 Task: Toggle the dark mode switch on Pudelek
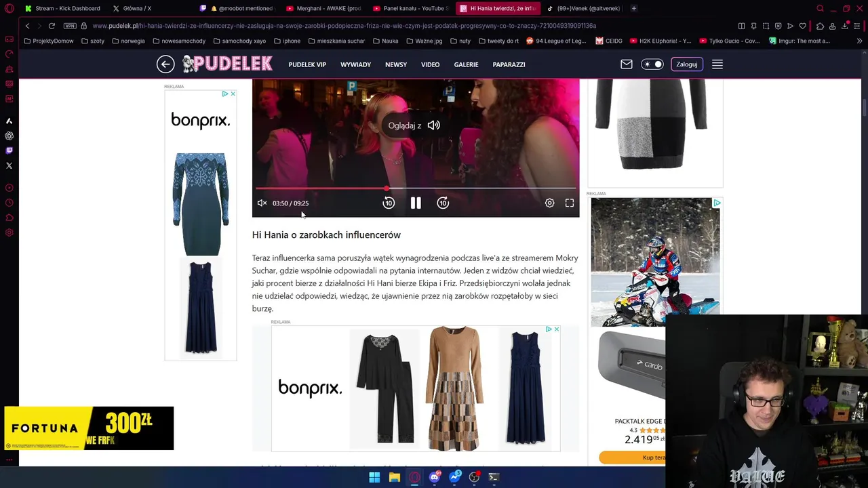point(652,64)
